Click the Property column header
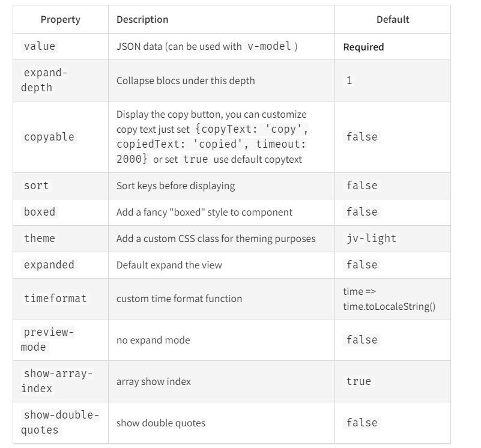The width and height of the screenshot is (481, 448). click(60, 19)
